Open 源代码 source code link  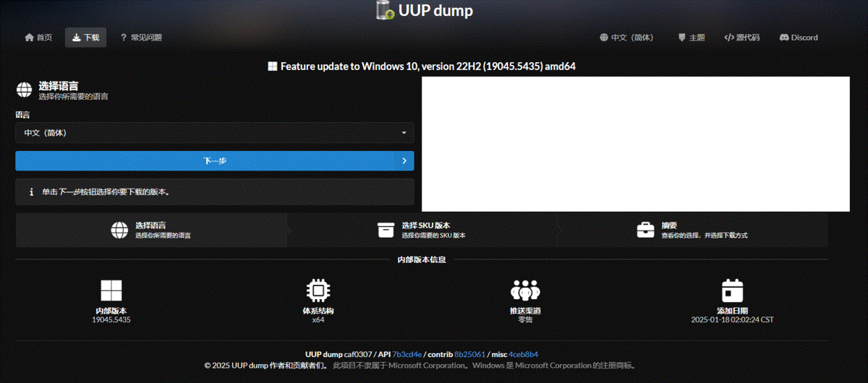tap(742, 38)
